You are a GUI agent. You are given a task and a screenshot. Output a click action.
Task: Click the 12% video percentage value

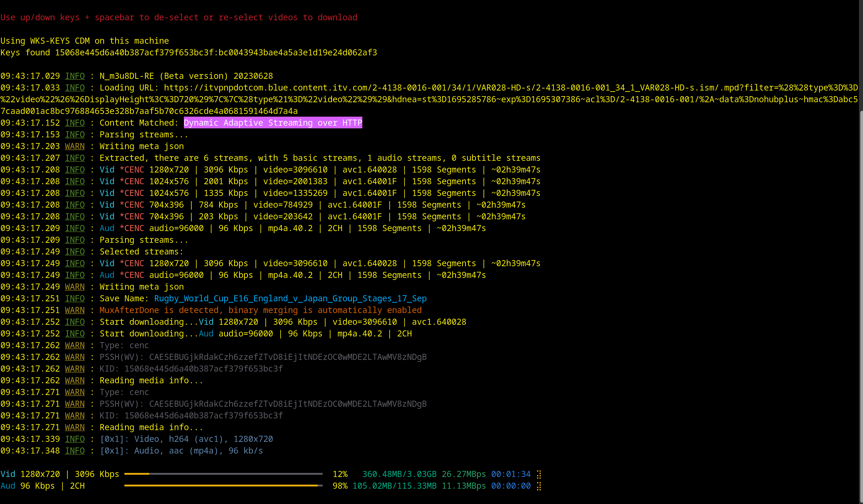(x=340, y=474)
